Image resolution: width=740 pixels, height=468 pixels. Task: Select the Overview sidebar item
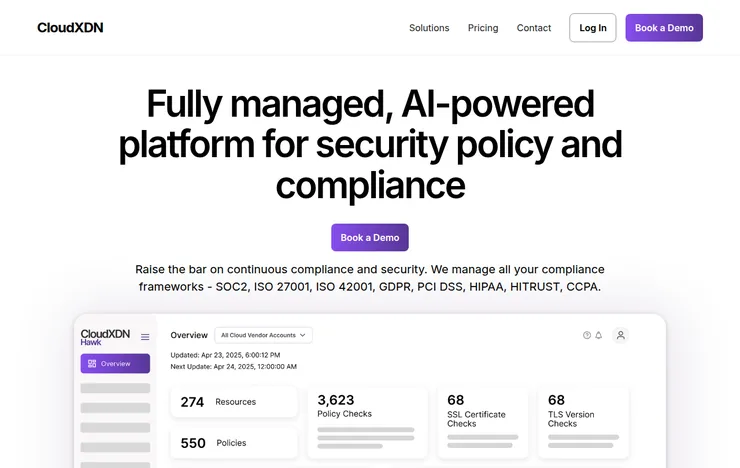click(x=115, y=364)
